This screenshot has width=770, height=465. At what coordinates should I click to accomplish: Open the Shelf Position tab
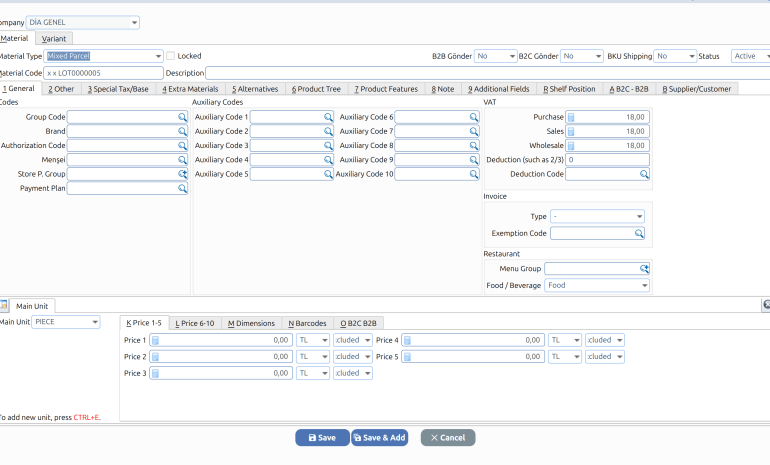[570, 89]
